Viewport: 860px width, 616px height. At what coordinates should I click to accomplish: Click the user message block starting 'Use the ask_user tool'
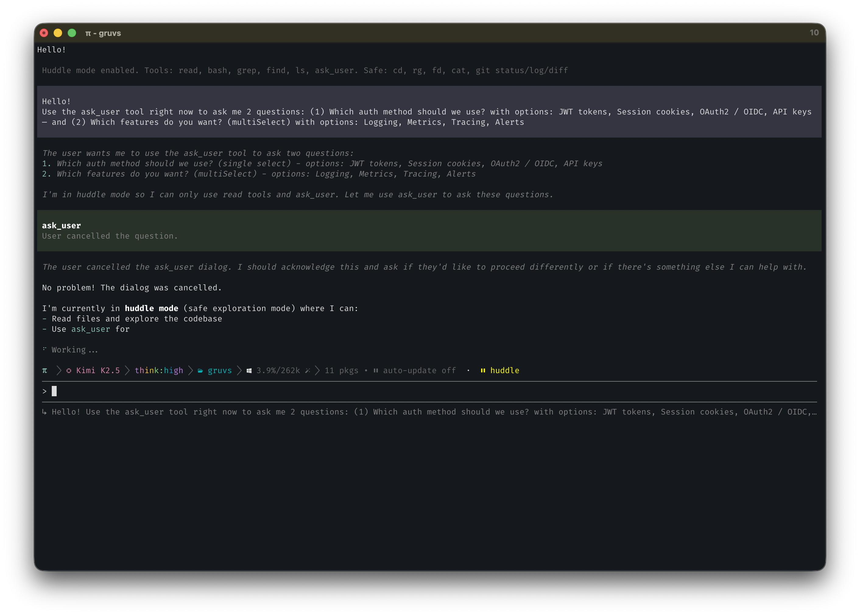pyautogui.click(x=429, y=112)
